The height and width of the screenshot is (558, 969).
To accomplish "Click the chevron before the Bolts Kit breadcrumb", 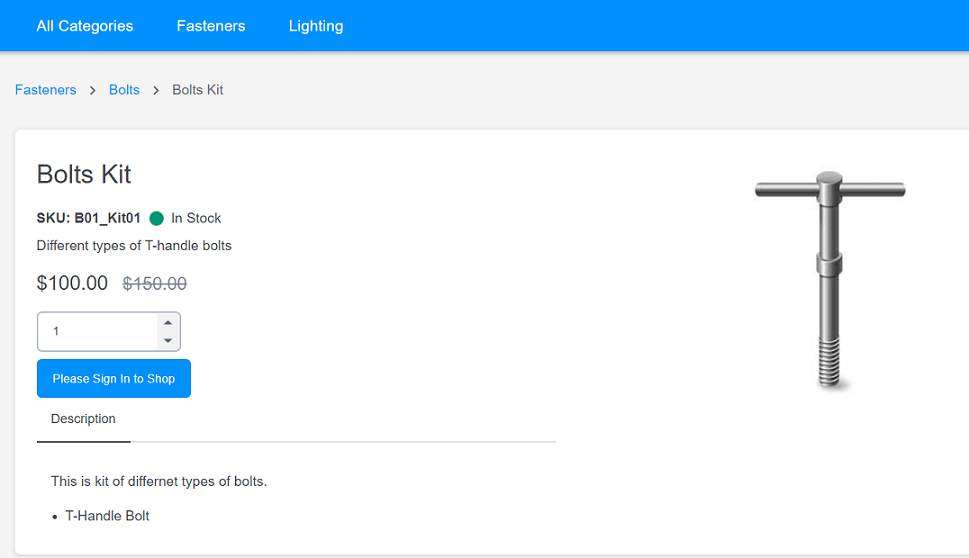I will coord(156,90).
